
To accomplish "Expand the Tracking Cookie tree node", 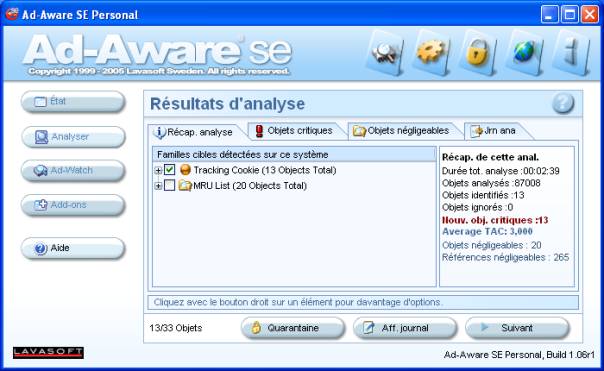I will click(x=158, y=170).
